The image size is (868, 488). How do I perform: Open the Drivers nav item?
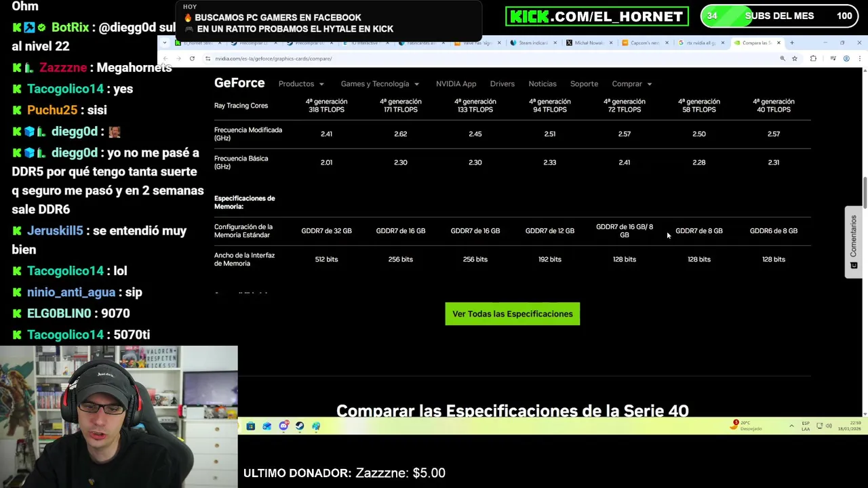click(x=502, y=84)
